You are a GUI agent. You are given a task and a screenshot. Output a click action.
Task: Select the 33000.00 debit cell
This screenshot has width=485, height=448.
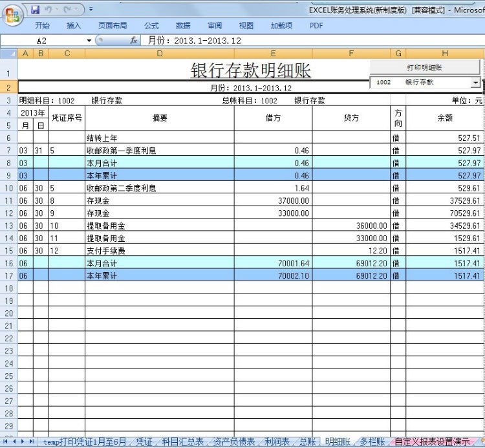point(273,213)
